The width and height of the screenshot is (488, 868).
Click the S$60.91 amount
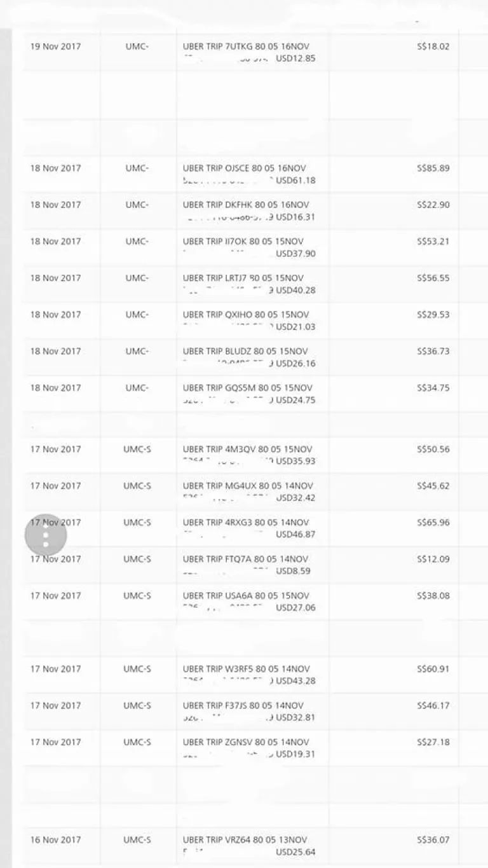tap(433, 669)
